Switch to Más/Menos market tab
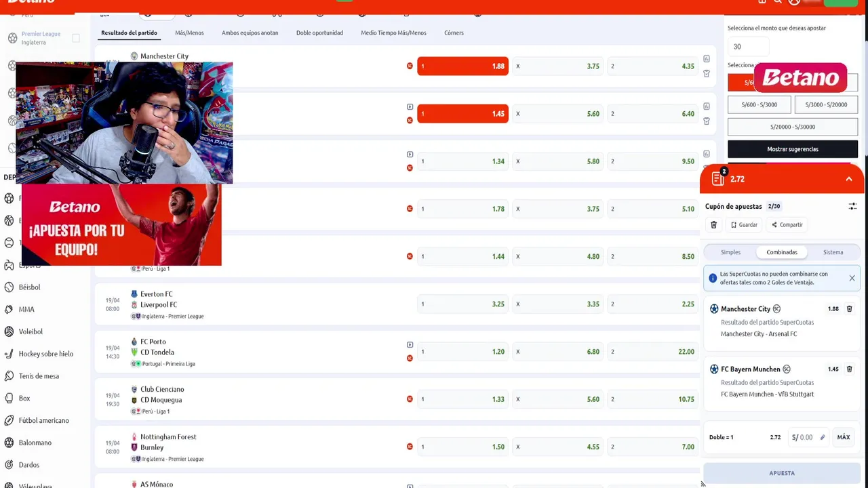This screenshot has width=868, height=488. point(189,33)
